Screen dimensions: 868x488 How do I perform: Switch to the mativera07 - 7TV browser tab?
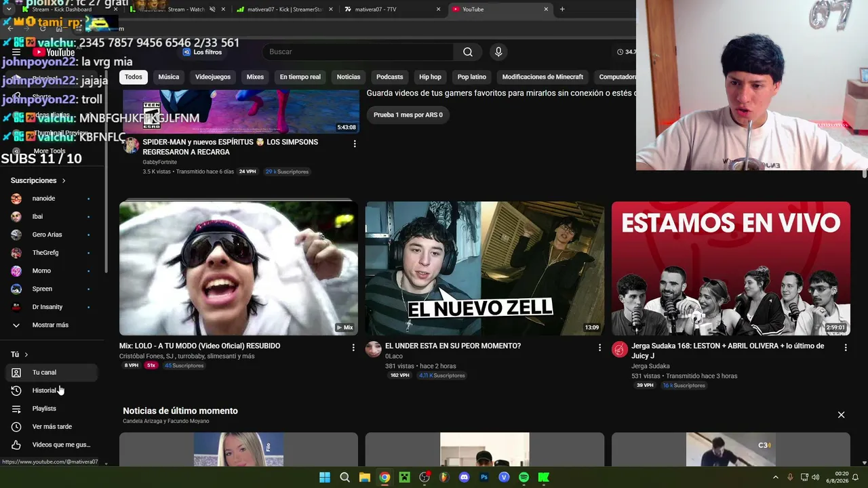pos(391,9)
